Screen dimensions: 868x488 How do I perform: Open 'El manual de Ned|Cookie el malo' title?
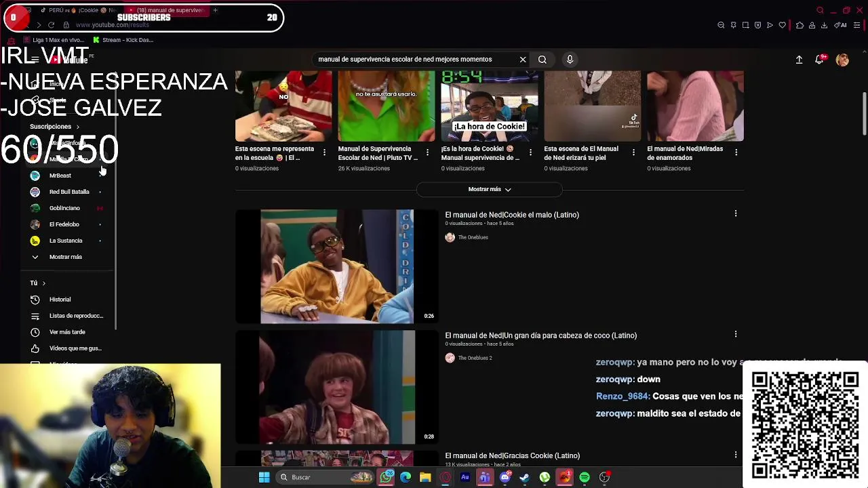coord(512,215)
